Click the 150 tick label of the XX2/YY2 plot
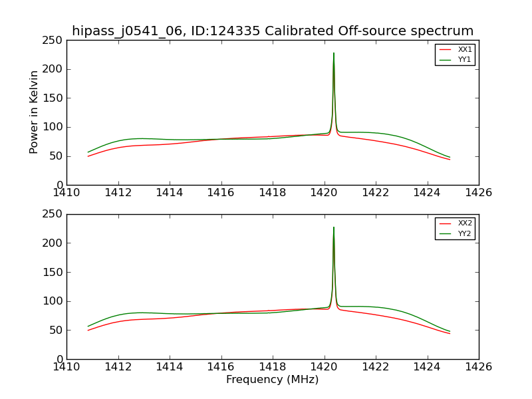 pos(53,273)
